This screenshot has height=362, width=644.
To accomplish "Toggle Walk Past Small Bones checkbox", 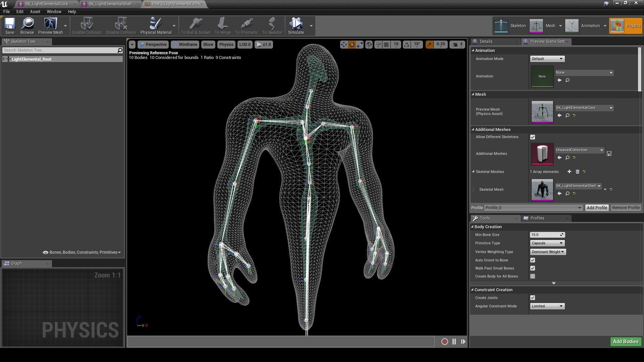I will (x=533, y=268).
